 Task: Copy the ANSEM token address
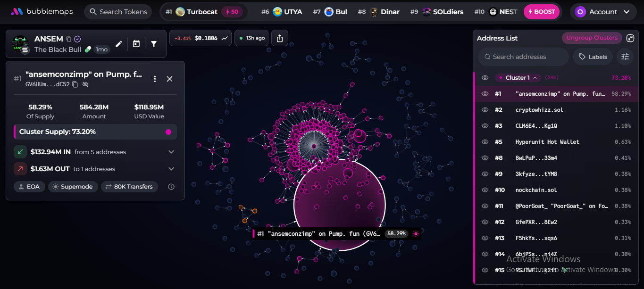[69, 39]
